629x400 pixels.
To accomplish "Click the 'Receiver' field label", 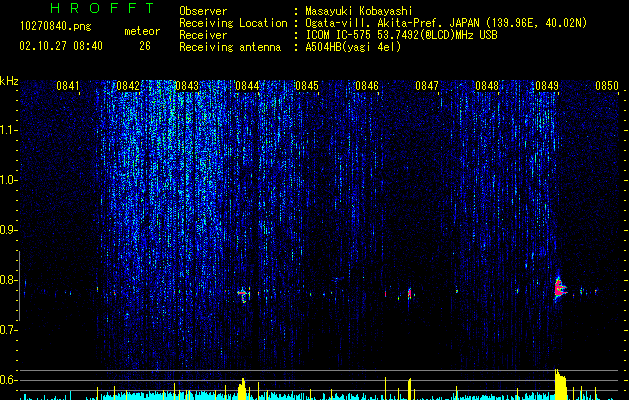I will [x=203, y=35].
